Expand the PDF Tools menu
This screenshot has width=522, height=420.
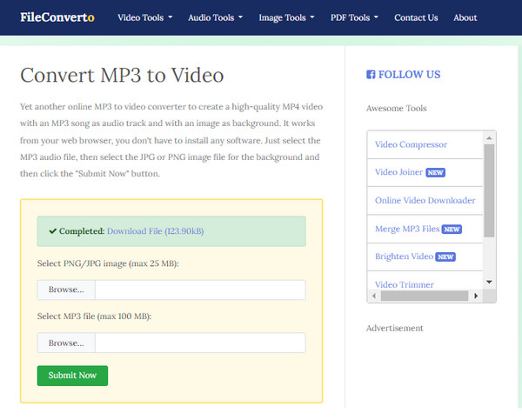tap(354, 17)
